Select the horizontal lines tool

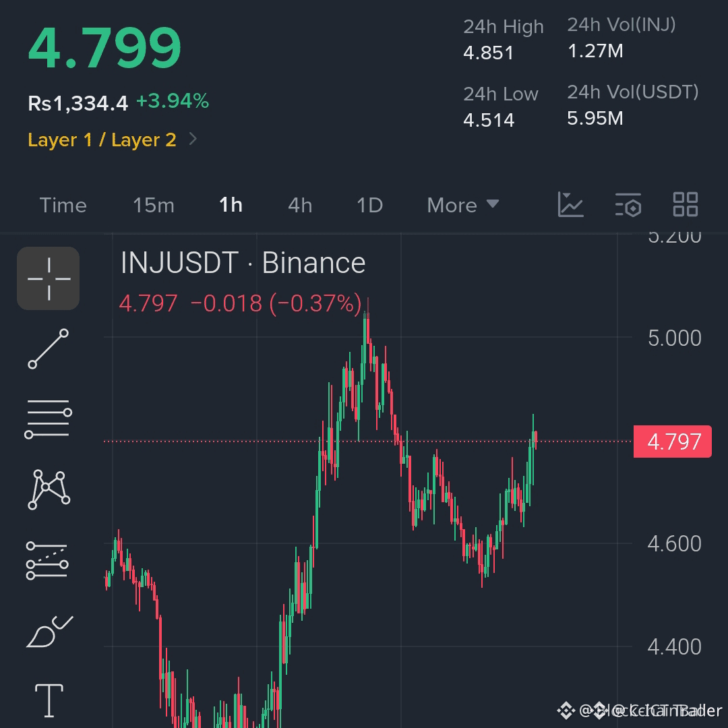click(x=49, y=419)
